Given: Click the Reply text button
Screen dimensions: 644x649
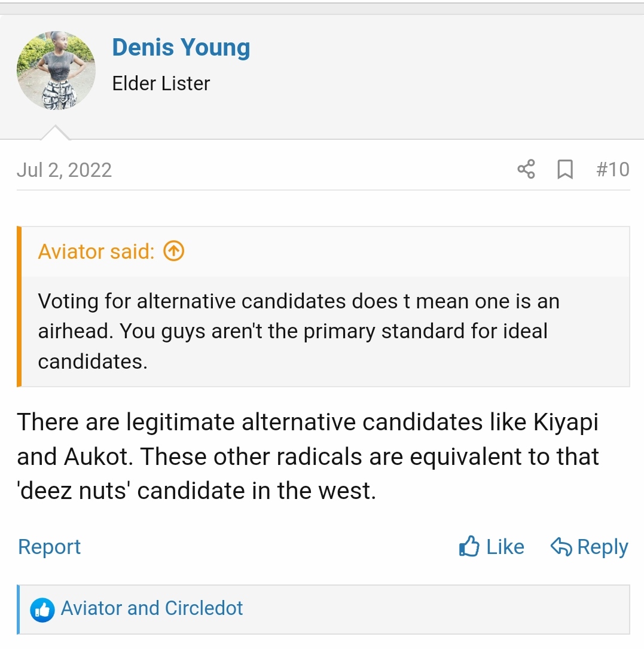Looking at the screenshot, I should coord(602,547).
